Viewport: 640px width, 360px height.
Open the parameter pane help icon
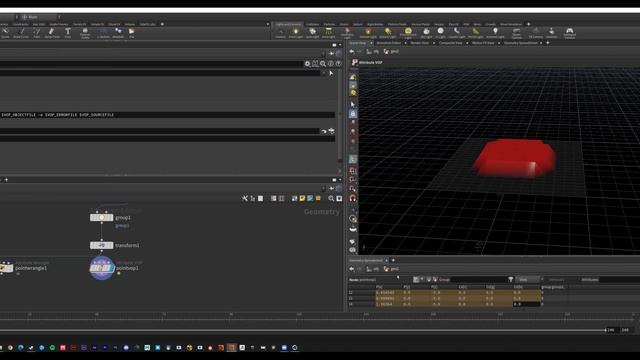[338, 64]
